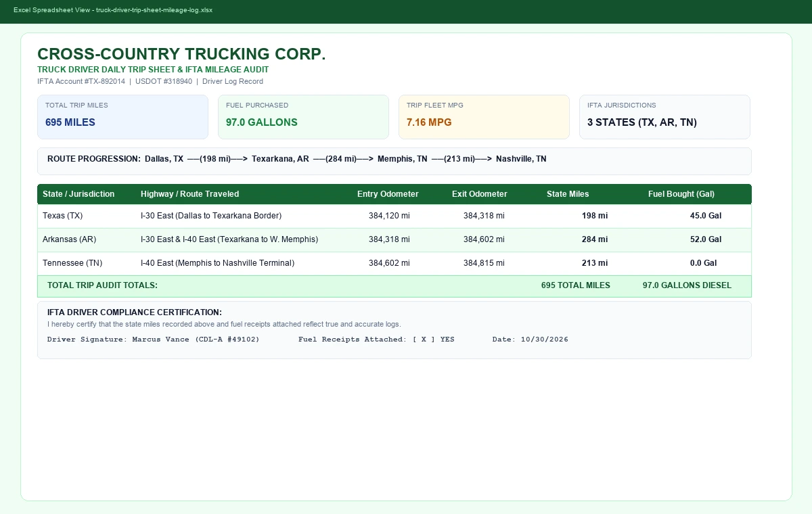Select the 45.0 Gal fuel cell
Image resolution: width=812 pixels, height=514 pixels.
pyautogui.click(x=706, y=216)
